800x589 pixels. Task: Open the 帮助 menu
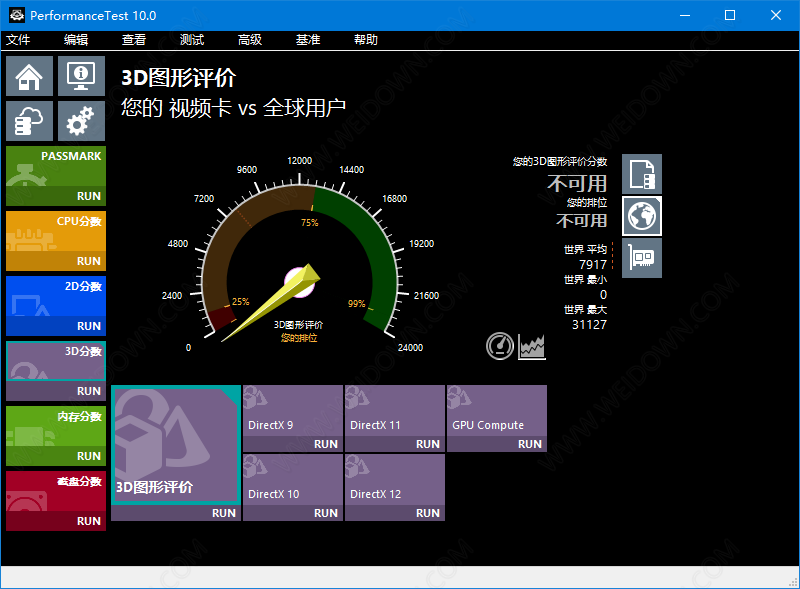[x=366, y=40]
